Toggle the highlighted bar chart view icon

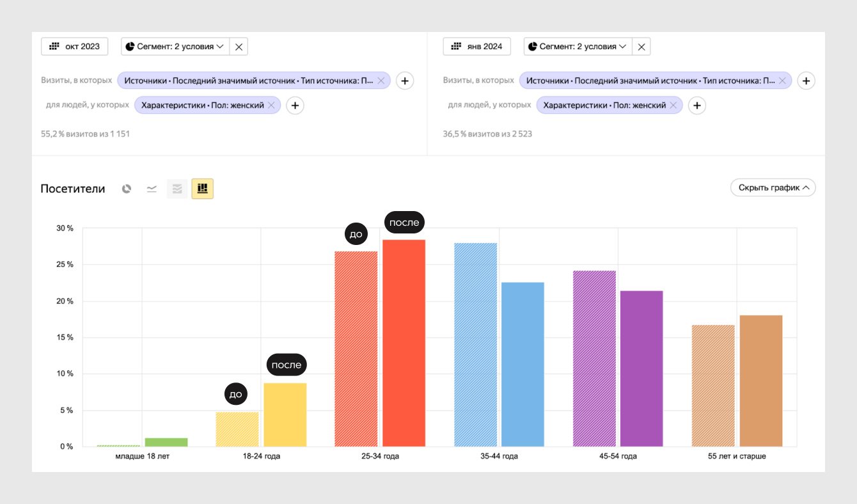pyautogui.click(x=203, y=189)
